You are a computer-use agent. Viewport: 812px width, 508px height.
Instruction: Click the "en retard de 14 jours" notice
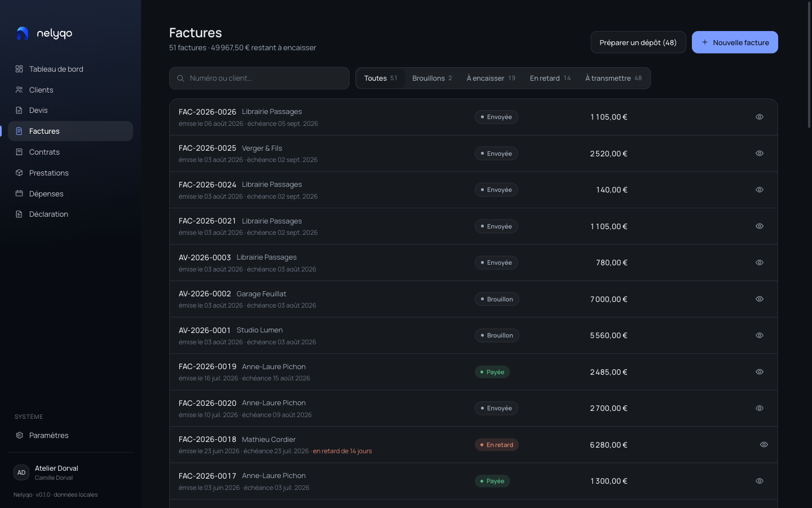click(x=342, y=451)
